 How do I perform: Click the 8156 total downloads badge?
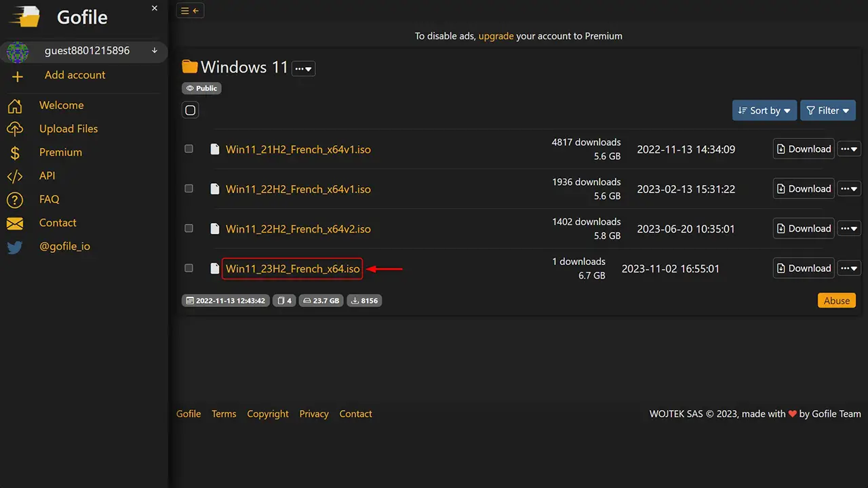364,300
